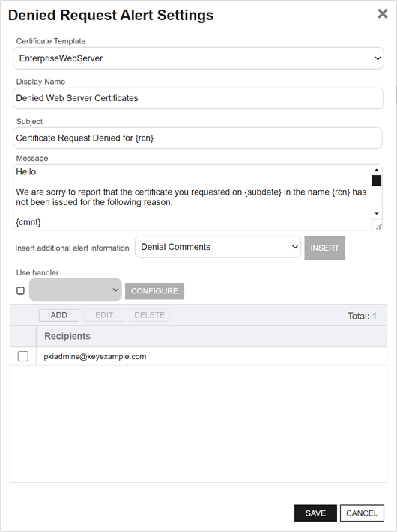Open the disabled handler dropdown
Viewport: 397px width, 532px height.
[76, 290]
